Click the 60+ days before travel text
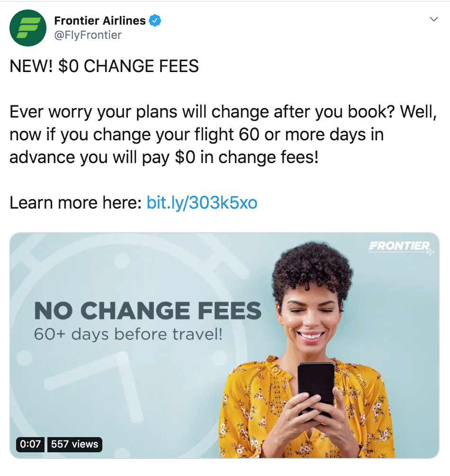The image size is (450, 476). point(128,334)
